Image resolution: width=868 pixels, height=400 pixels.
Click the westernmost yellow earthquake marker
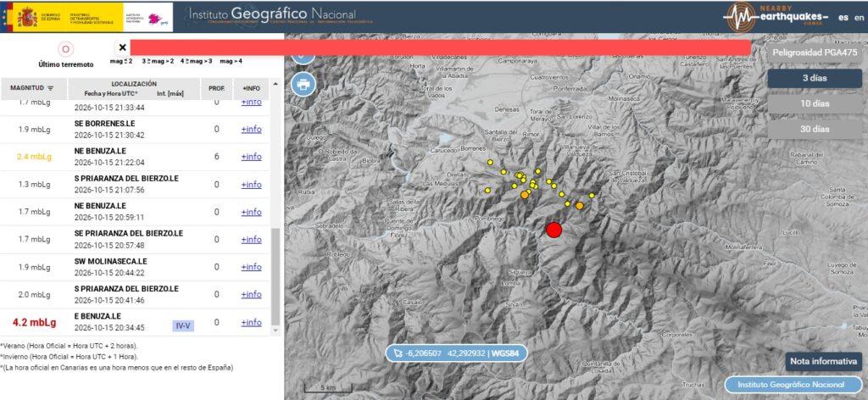point(487,191)
